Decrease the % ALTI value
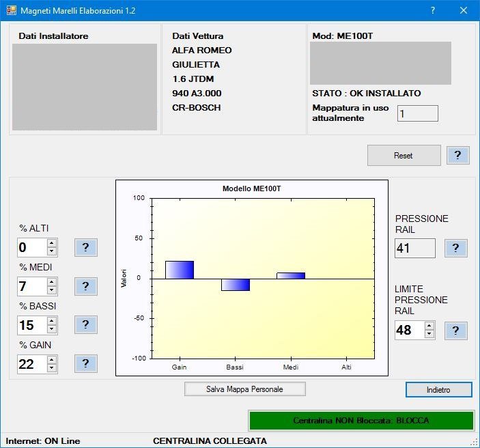This screenshot has width=480, height=448. [x=52, y=251]
